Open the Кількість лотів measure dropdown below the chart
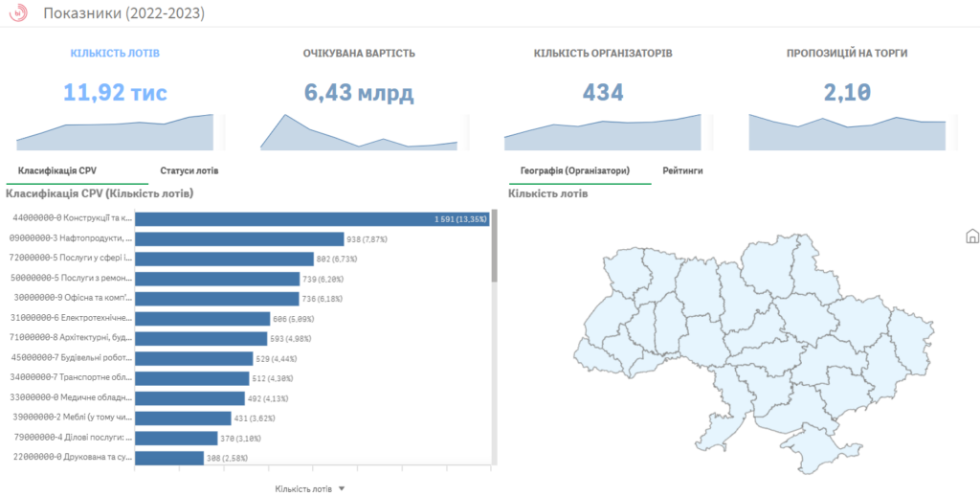The image size is (980, 497). coord(309,488)
